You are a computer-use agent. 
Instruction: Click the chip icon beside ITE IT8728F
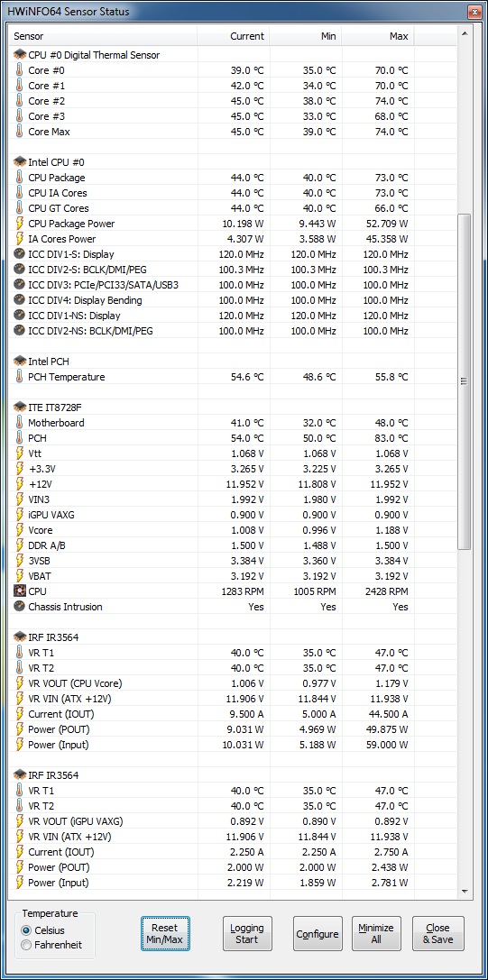20,407
